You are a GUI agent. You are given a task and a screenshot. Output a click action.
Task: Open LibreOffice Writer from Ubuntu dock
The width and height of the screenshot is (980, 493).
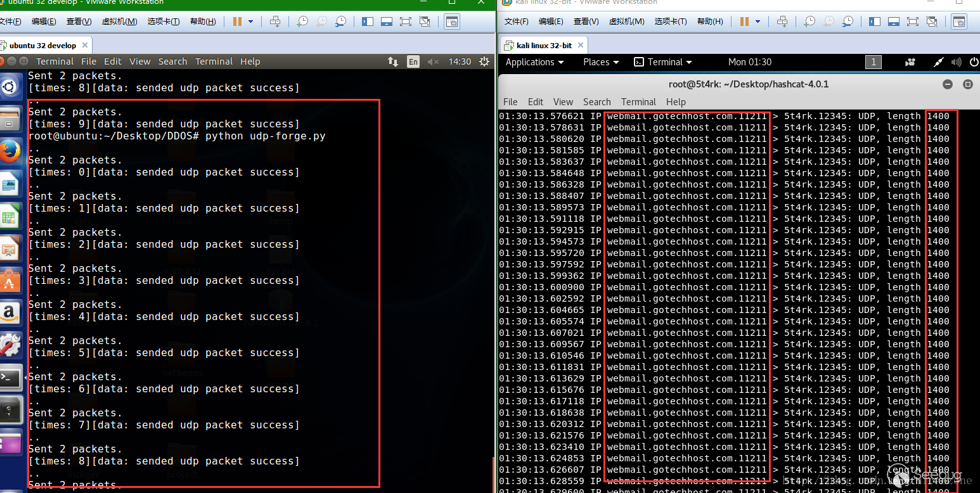(x=11, y=185)
